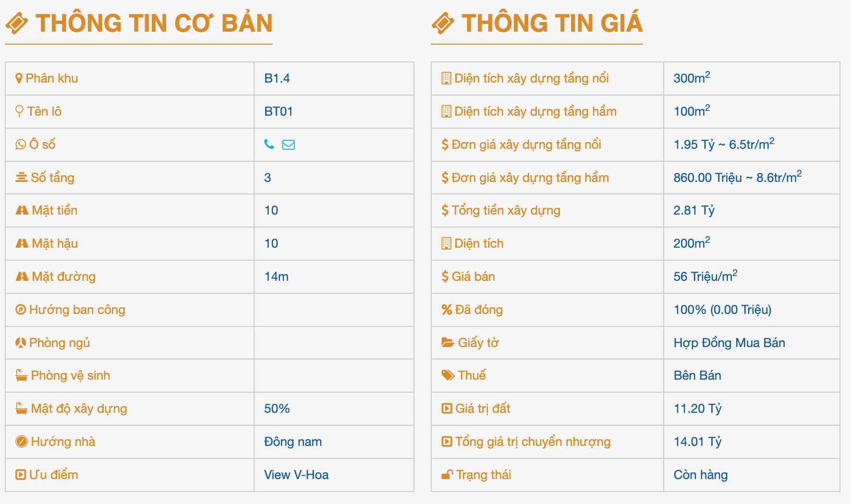
Task: Click the building icon beside Diện tích xây dựng tầng nổi
Action: click(x=446, y=78)
